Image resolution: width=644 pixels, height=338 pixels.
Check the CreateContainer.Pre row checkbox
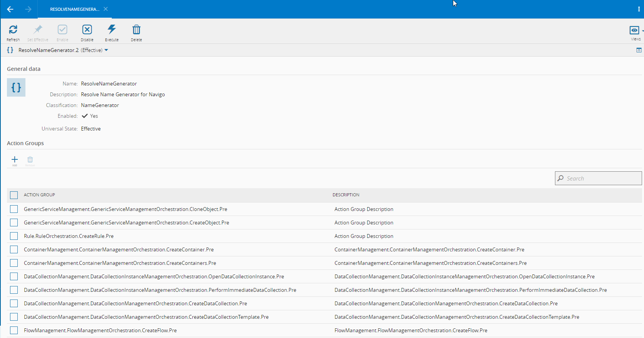[x=14, y=249]
